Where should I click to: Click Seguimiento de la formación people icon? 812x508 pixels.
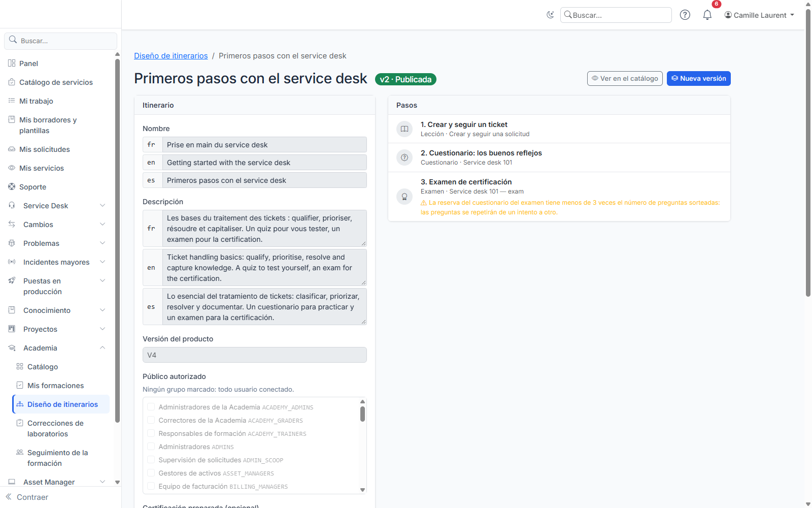[x=20, y=452]
